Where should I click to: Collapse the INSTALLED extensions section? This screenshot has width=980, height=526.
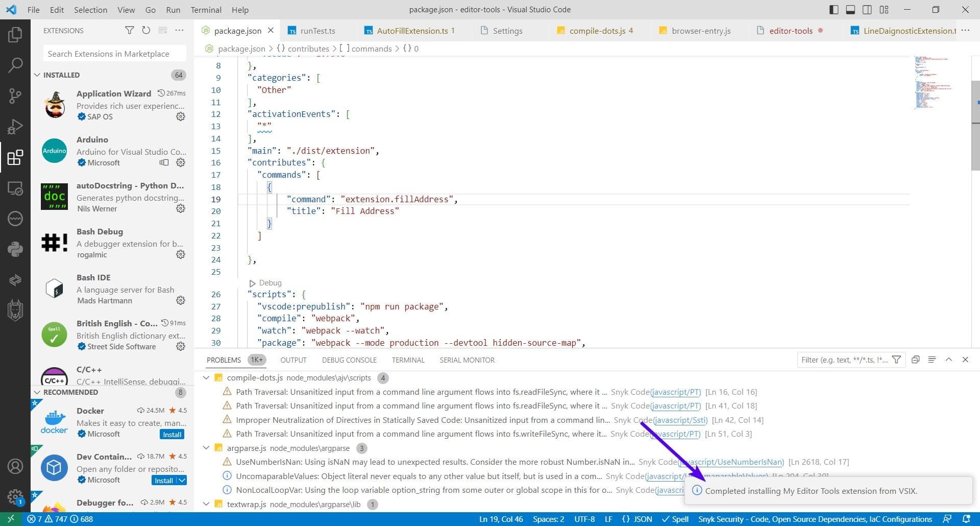point(37,75)
